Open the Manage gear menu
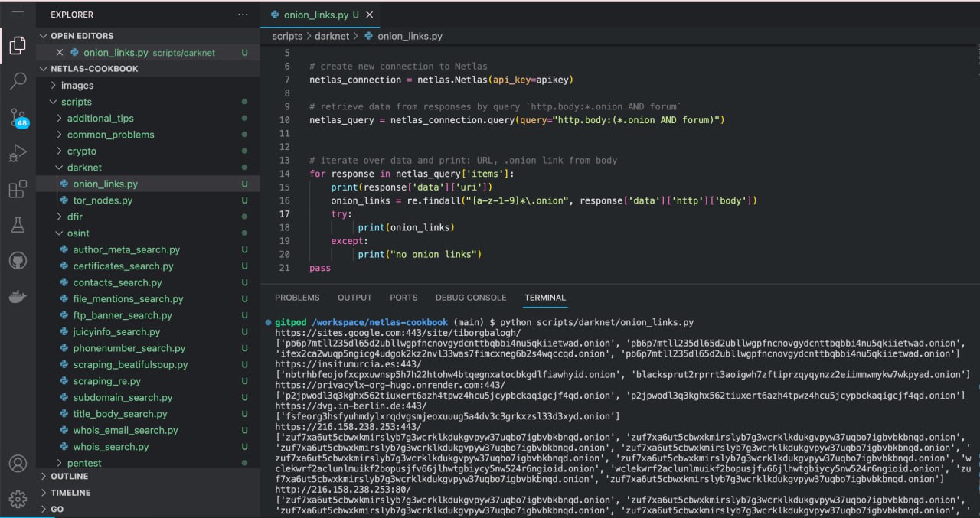This screenshot has width=980, height=518. (x=18, y=499)
